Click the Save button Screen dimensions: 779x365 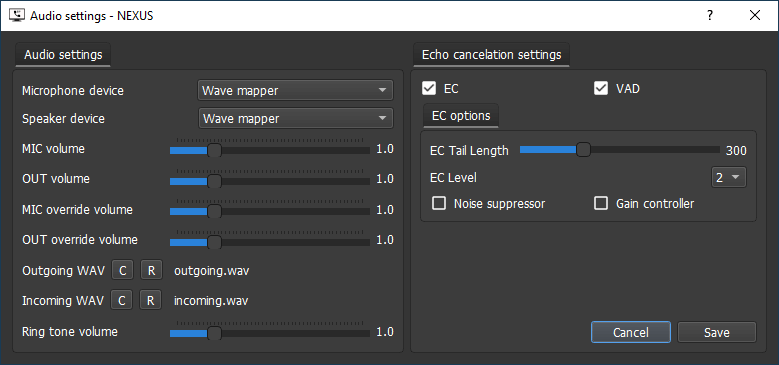[x=716, y=332]
